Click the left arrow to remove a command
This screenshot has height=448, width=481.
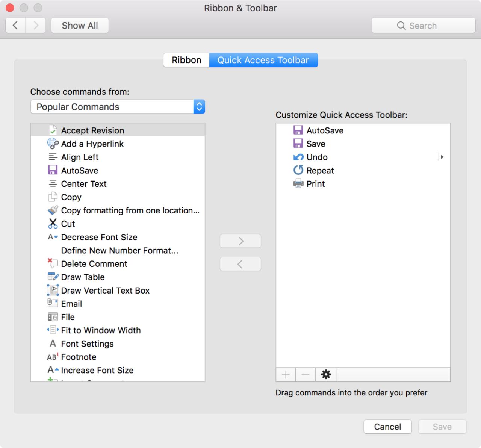pyautogui.click(x=240, y=264)
